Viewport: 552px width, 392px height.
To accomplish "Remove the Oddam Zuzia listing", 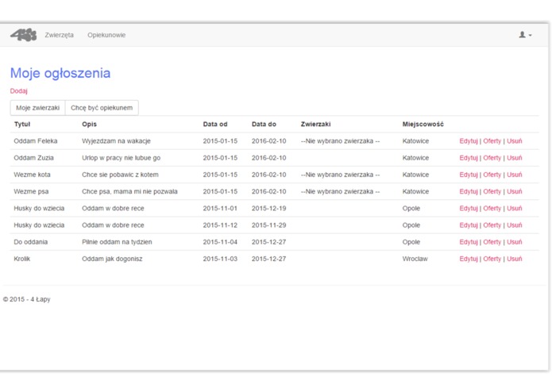I will pos(515,158).
